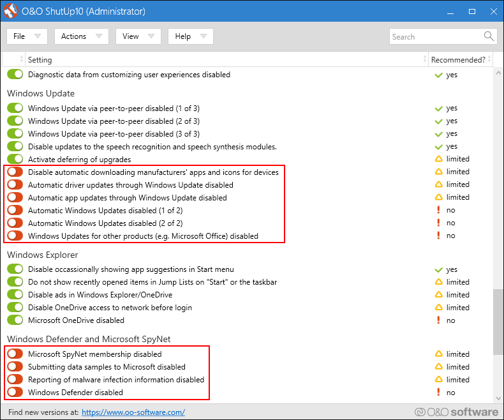Toggle Activate deferring of upgrades switch
Viewport: 504px width, 420px height.
15,159
